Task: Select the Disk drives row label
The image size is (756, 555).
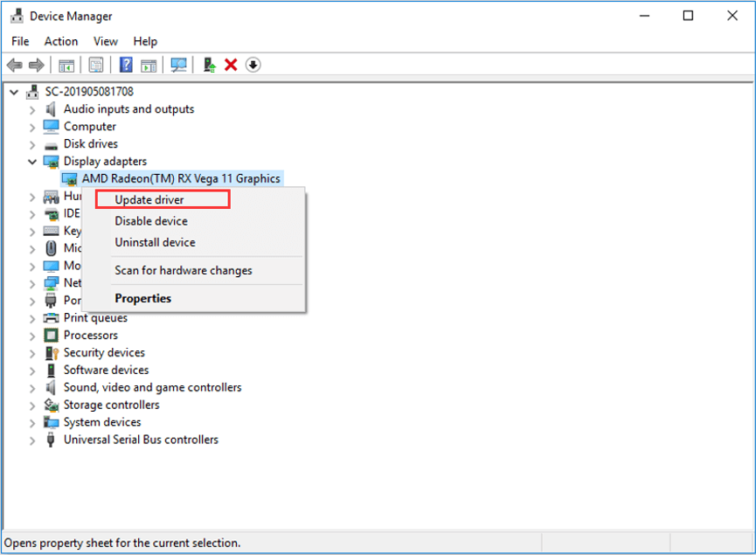Action: (x=91, y=144)
